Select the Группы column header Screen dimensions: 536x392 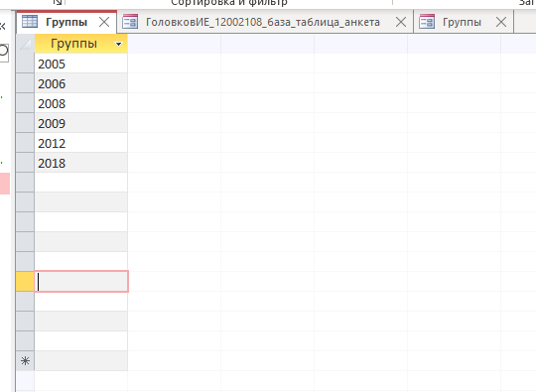81,44
